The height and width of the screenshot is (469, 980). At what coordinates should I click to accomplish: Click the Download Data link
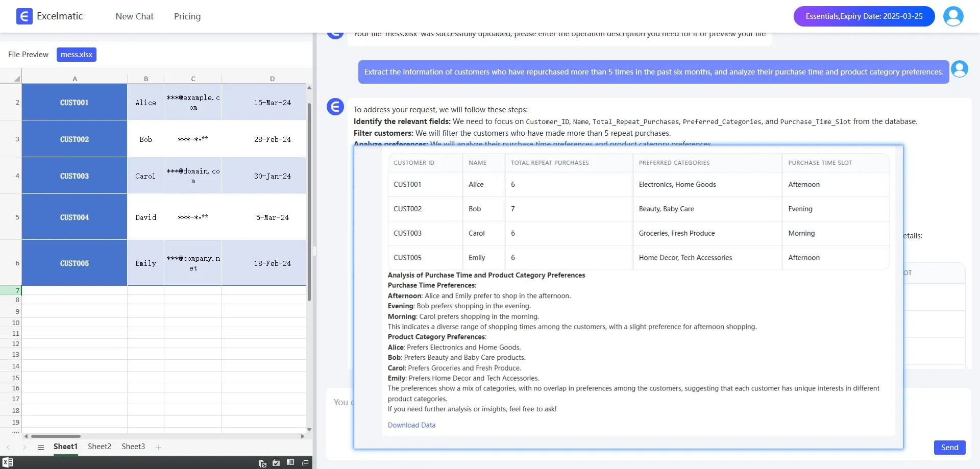tap(411, 425)
